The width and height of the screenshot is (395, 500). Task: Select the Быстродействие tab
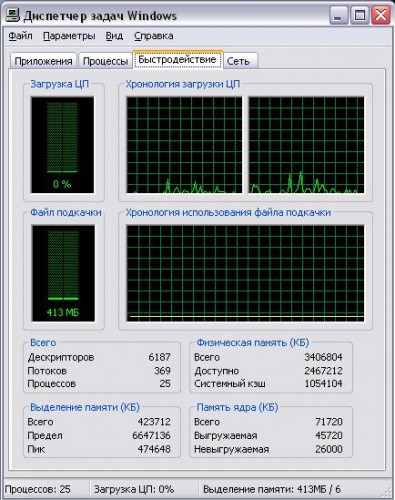coord(177,60)
